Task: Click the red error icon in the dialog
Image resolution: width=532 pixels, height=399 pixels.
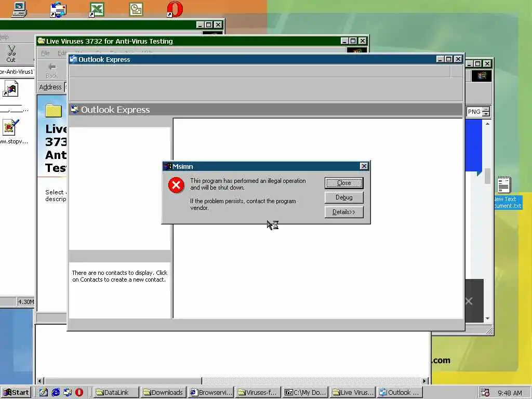Action: [176, 185]
